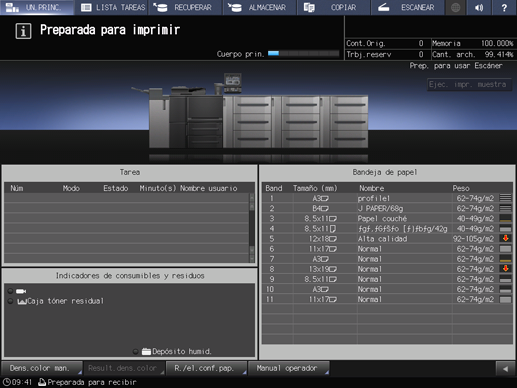This screenshot has width=517, height=388.
Task: Open the RECUPERAR tab
Action: 185,7
